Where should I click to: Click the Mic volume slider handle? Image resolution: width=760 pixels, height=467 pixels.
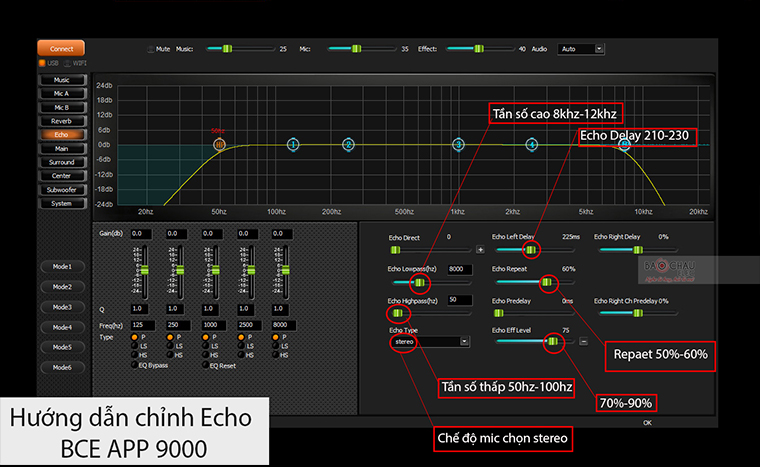(x=356, y=48)
